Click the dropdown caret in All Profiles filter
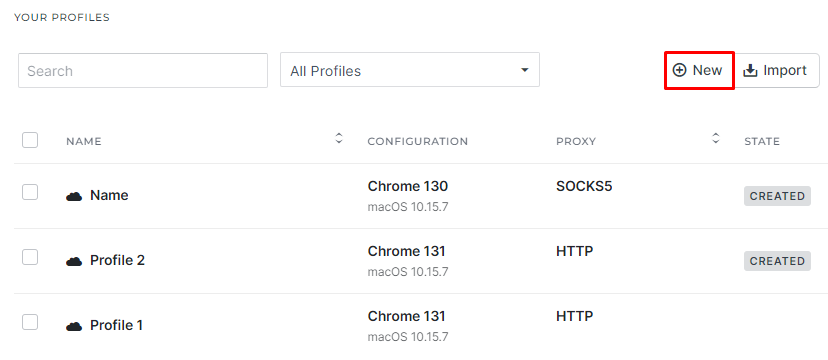The image size is (828, 360). coord(524,70)
